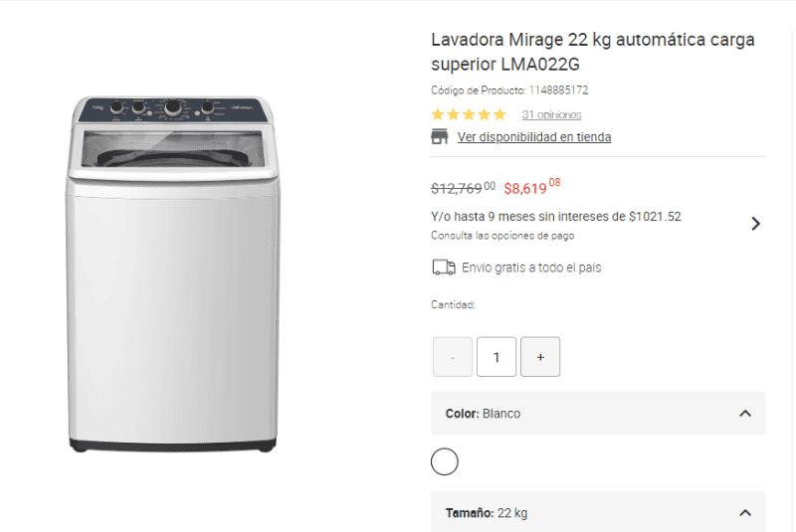The width and height of the screenshot is (796, 532).
Task: Click Envío gratis a todo el país
Action: [x=531, y=267]
